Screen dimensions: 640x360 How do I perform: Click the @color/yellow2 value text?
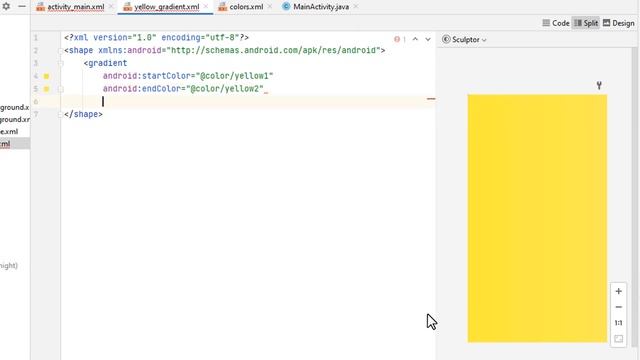[x=224, y=89]
